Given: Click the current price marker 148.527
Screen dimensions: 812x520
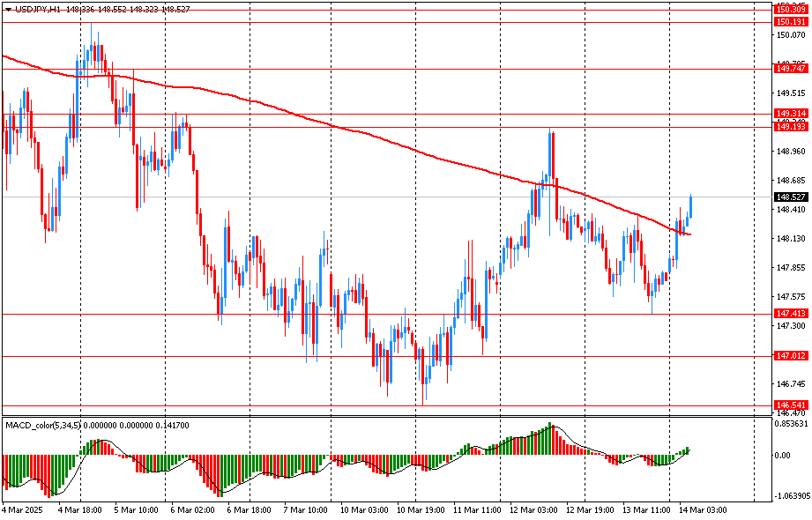Looking at the screenshot, I should 790,197.
